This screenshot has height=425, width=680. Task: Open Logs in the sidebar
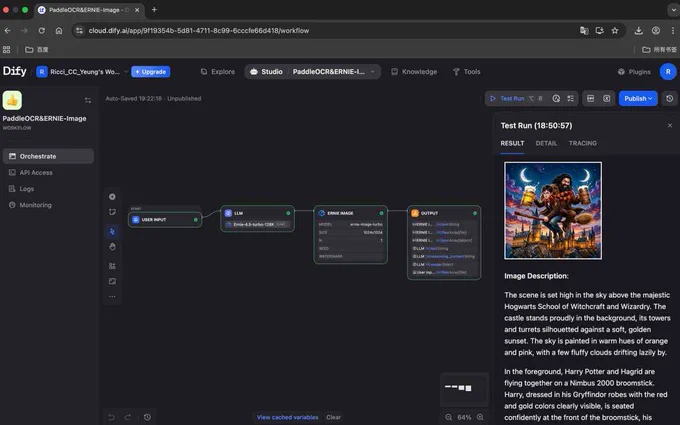(48, 189)
